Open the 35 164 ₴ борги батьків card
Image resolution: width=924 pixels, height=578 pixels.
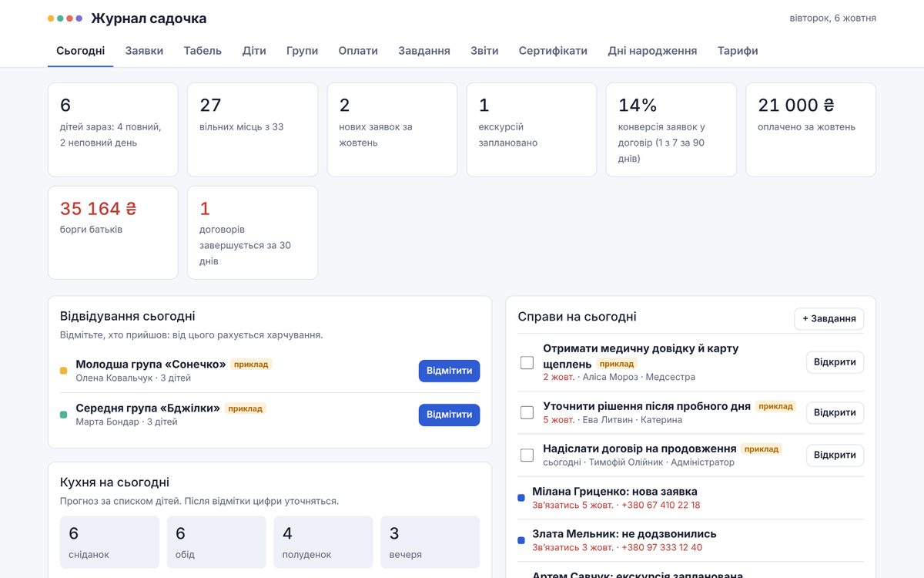pos(113,233)
